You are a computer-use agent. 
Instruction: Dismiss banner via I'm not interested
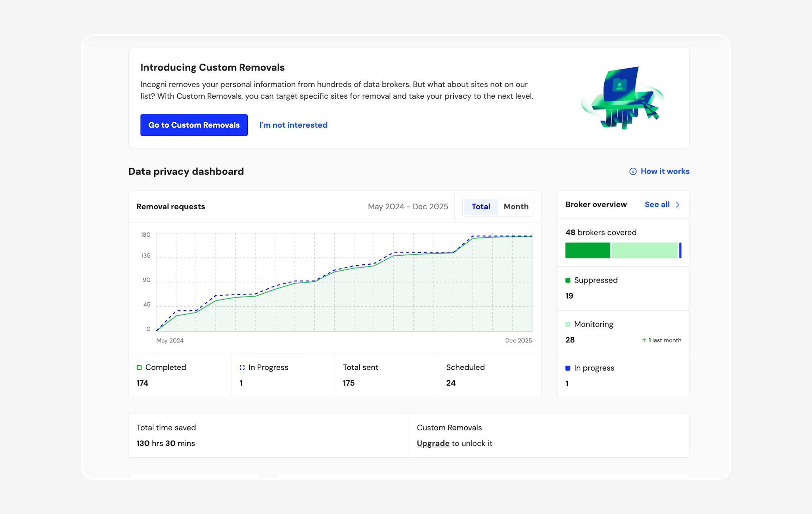pyautogui.click(x=293, y=125)
